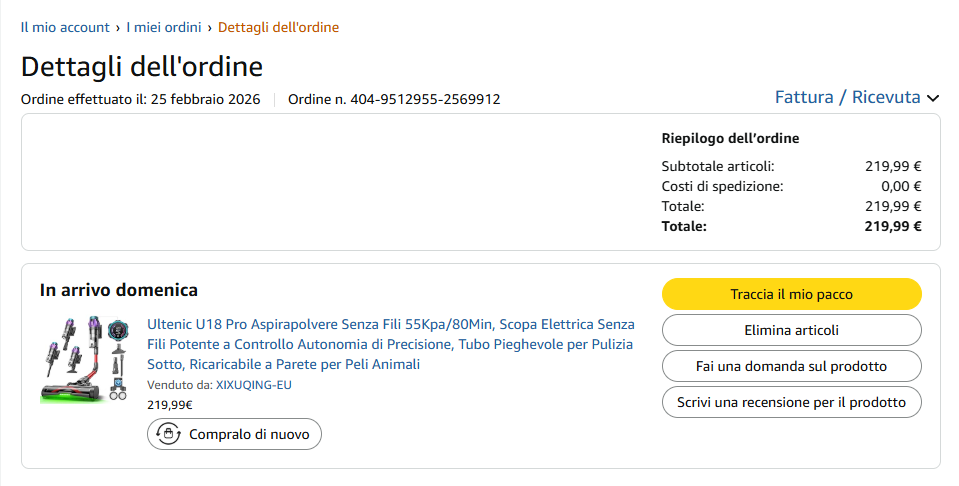
Task: Click the Elimina articoli button
Action: click(x=791, y=330)
